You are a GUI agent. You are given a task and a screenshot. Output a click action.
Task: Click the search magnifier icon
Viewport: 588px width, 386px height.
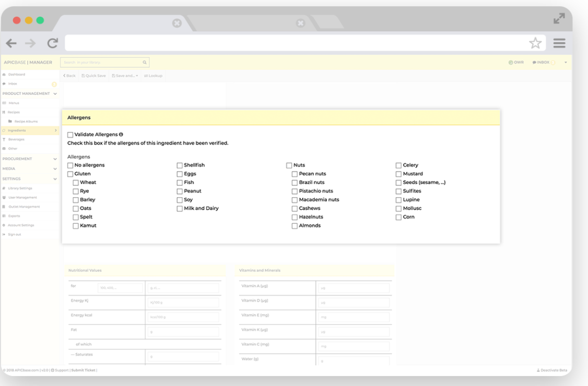tap(145, 63)
